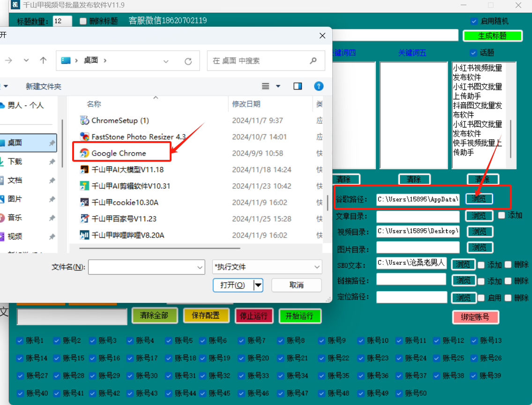Expand the 文件名 combo box dropdown
This screenshot has width=532, height=405.
200,267
